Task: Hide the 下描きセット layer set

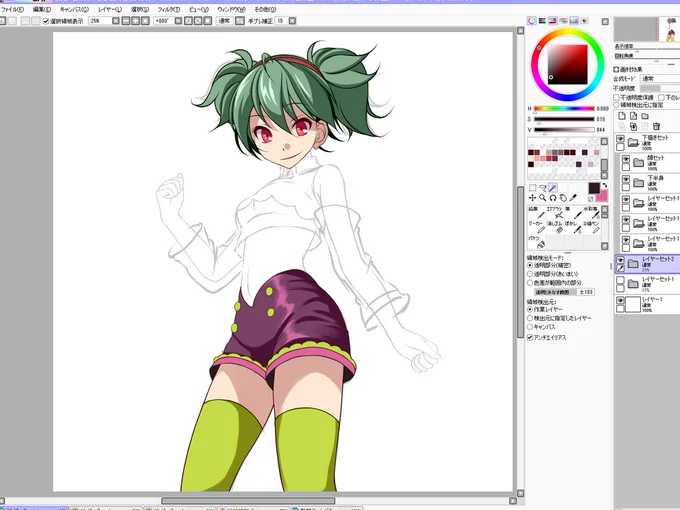Action: click(620, 139)
